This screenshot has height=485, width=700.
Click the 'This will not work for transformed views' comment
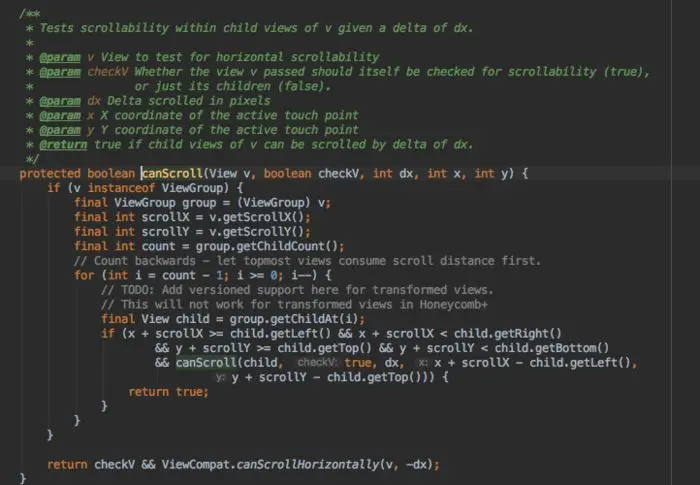[294, 305]
